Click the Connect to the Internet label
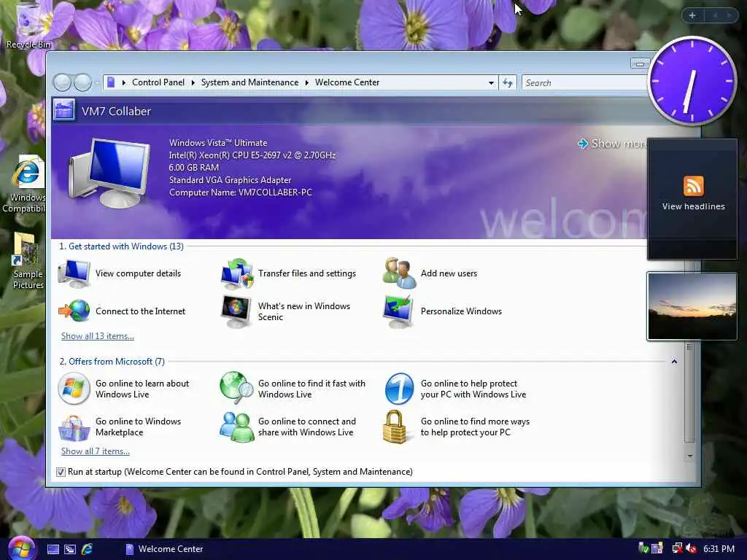This screenshot has width=747, height=560. (x=141, y=311)
